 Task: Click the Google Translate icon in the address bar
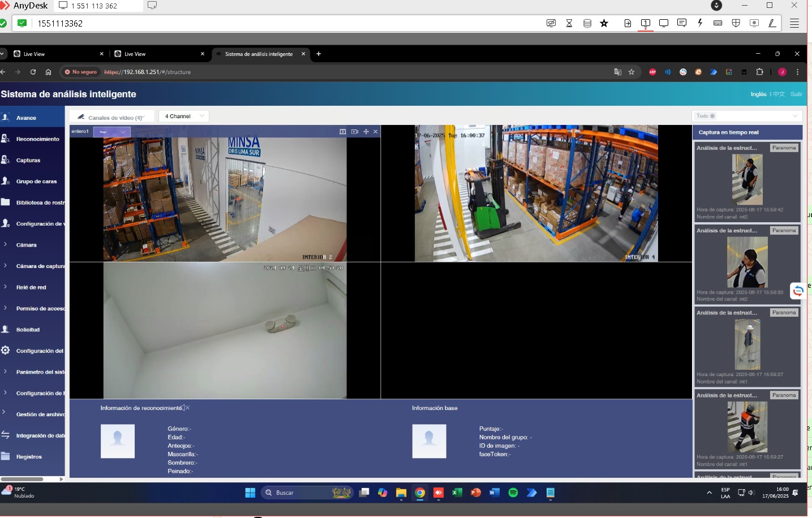(x=618, y=72)
